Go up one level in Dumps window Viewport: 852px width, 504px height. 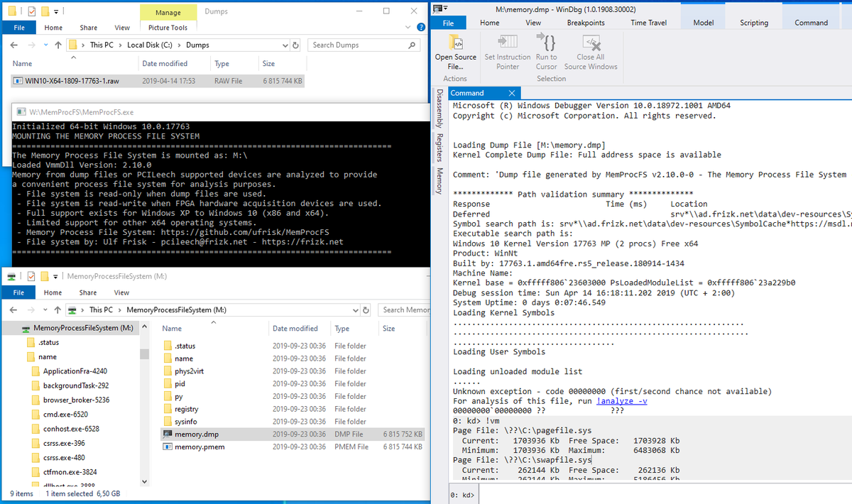(58, 45)
